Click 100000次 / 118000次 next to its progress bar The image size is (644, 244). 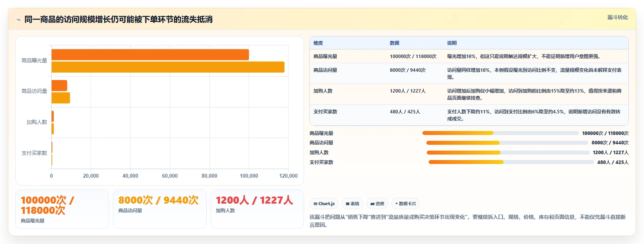pyautogui.click(x=605, y=133)
